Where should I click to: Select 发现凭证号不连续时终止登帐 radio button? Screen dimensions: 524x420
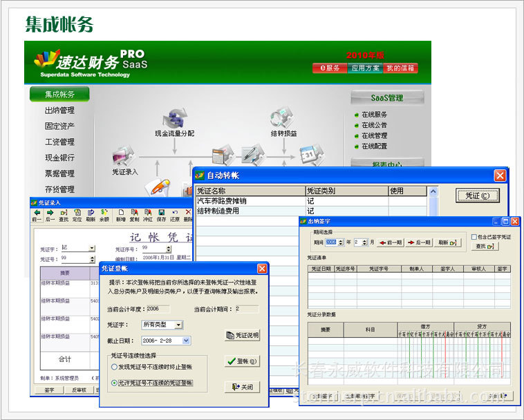pos(114,367)
